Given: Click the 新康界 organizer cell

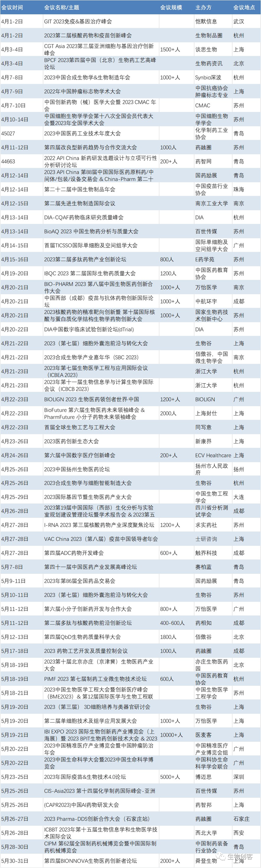Looking at the screenshot, I should click(203, 441).
